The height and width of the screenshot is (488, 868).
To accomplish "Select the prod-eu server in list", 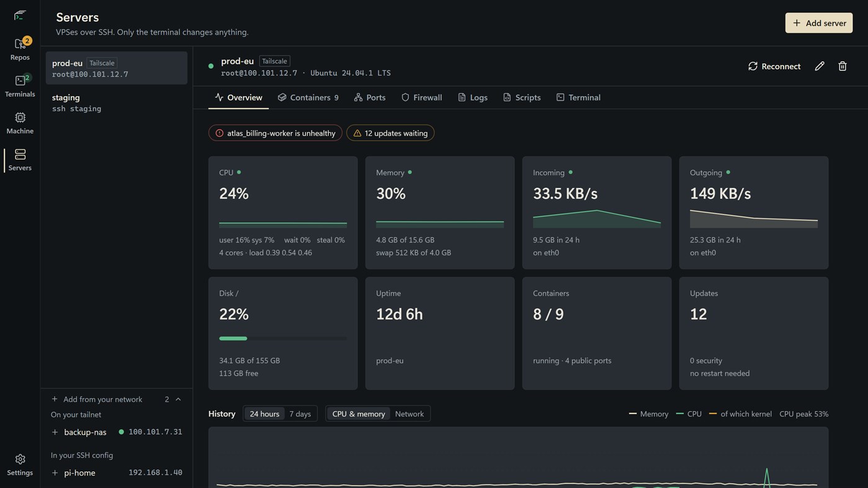I will [117, 68].
